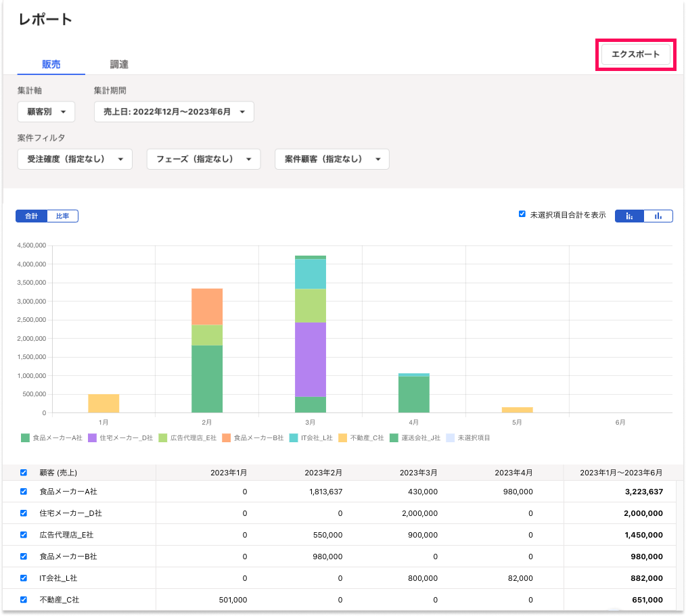Expand 案件顧客（指定なし） filter
The height and width of the screenshot is (616, 686).
(x=332, y=159)
